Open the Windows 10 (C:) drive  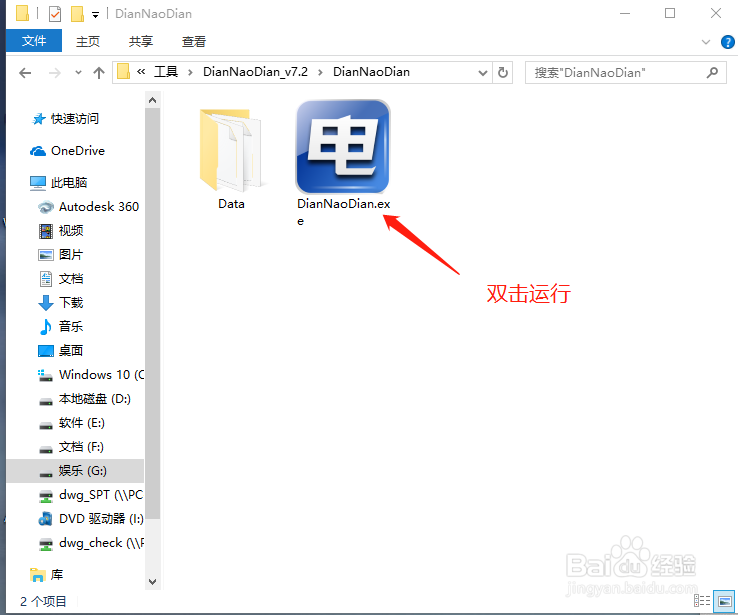pos(90,375)
